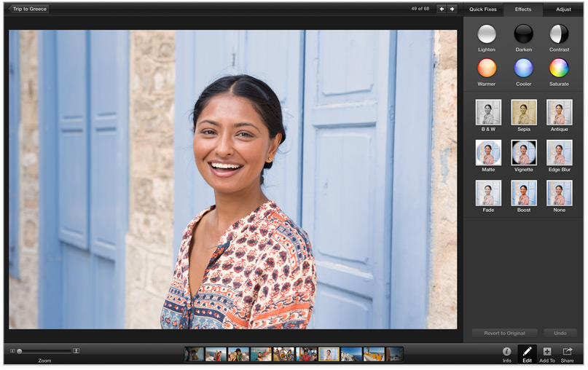Click the Add To icon

[547, 352]
